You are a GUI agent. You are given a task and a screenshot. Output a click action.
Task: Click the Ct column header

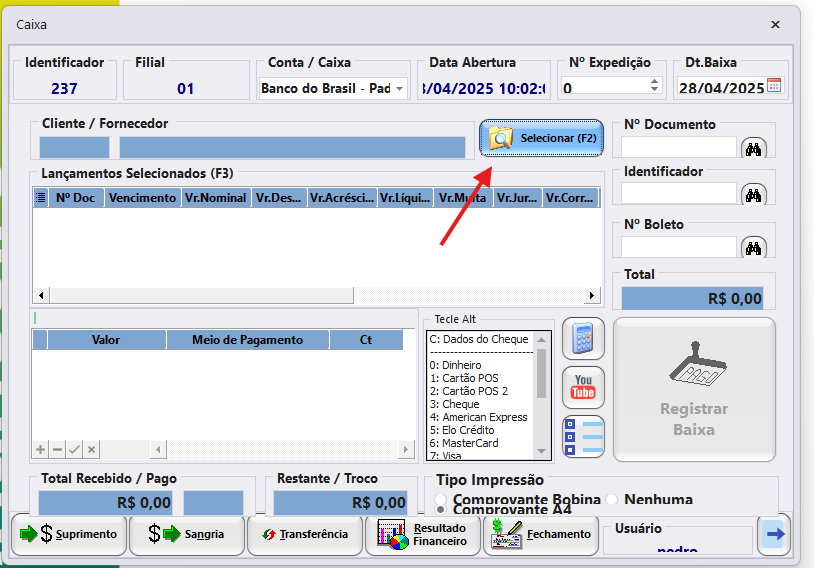coord(366,340)
